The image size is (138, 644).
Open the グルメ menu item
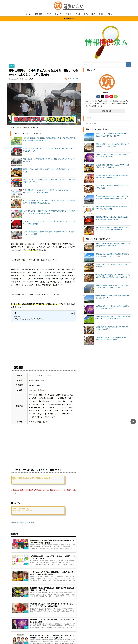click(x=49, y=14)
